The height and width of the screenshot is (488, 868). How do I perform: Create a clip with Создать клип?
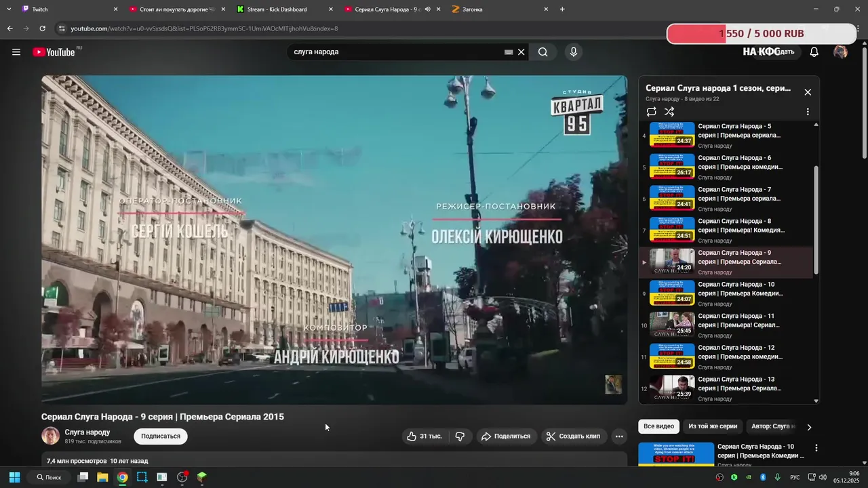point(574,436)
